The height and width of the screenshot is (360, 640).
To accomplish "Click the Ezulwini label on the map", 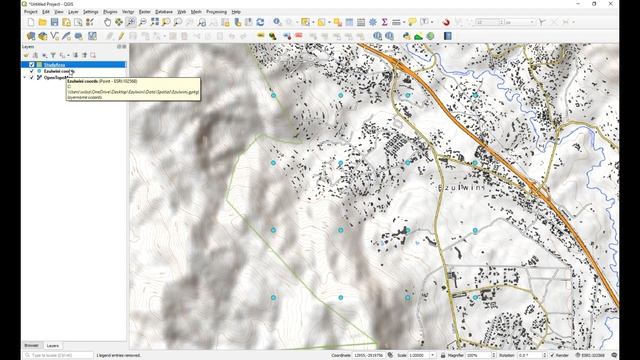I will click(461, 187).
